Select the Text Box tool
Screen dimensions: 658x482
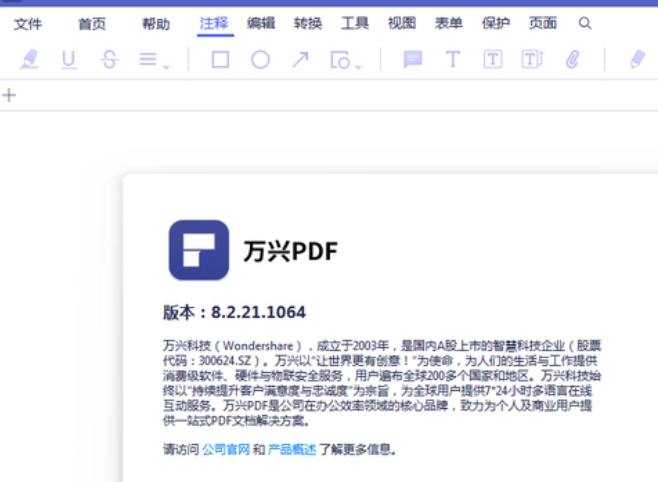click(x=493, y=60)
